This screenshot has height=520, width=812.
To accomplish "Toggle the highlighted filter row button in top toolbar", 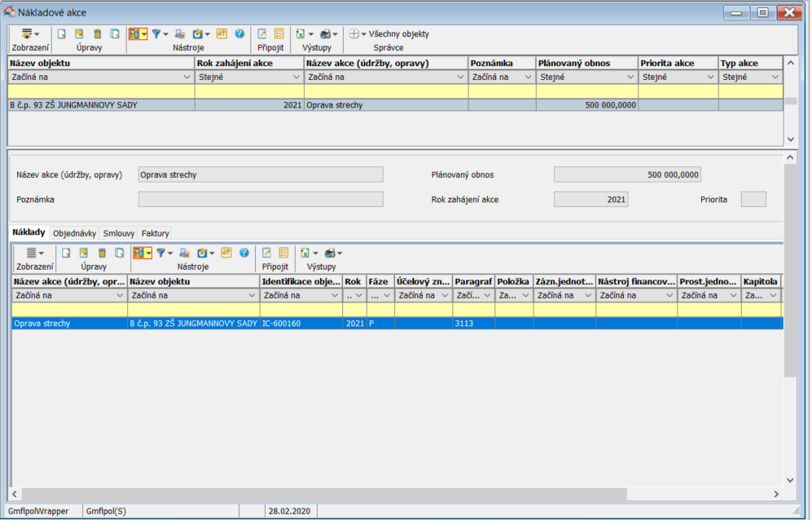I will click(136, 34).
